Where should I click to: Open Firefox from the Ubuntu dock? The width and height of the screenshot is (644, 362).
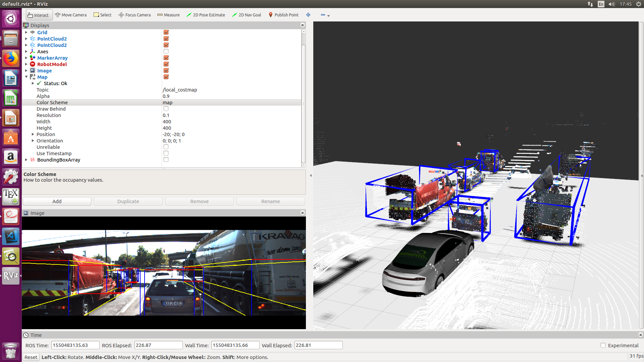(11, 59)
